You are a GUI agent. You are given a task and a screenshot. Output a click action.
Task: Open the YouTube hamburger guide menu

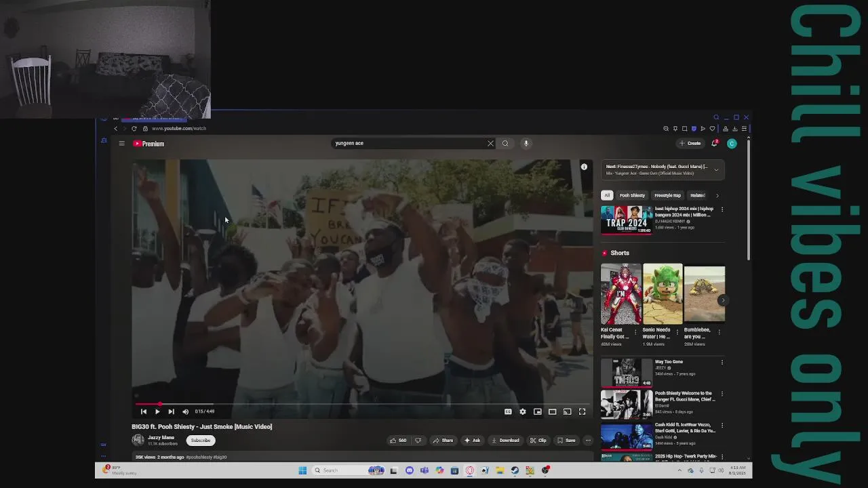coord(121,144)
